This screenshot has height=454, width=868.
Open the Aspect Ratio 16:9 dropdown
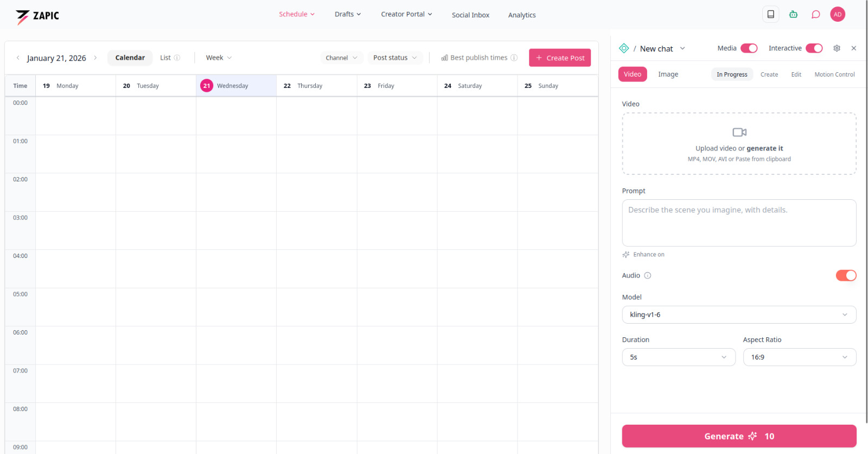799,357
